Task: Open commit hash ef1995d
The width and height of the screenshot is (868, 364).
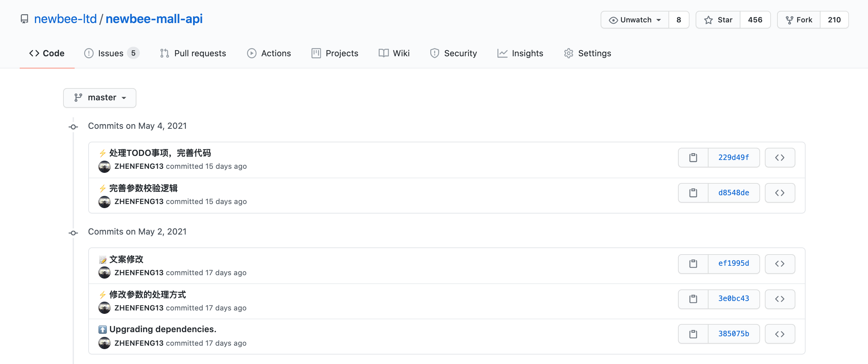Action: 734,264
